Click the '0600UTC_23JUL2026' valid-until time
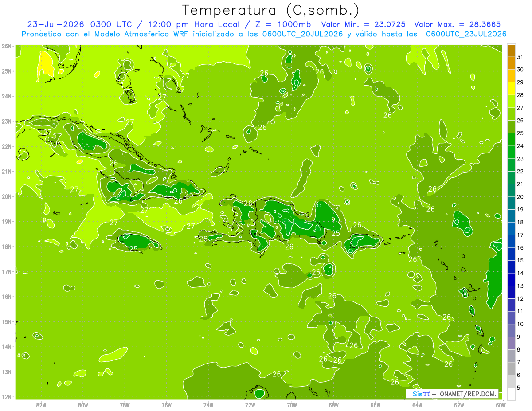 click(466, 34)
